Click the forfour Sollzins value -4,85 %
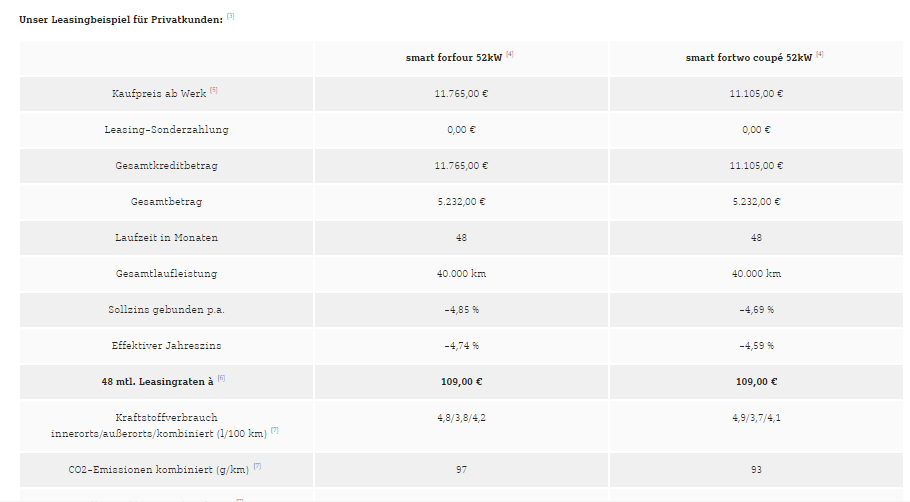 pos(461,310)
